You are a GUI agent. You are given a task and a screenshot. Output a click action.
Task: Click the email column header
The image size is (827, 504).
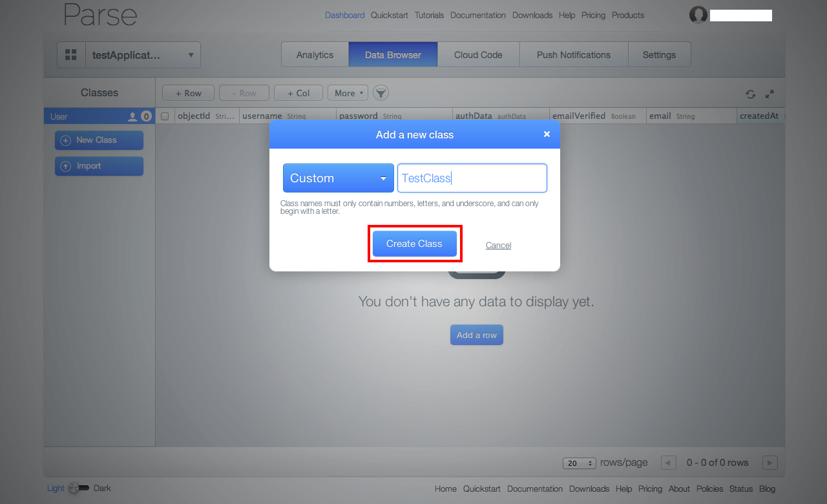[691, 116]
